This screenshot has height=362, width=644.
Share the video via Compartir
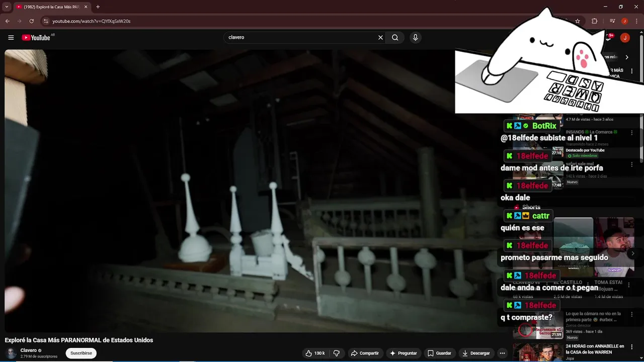[365, 353]
